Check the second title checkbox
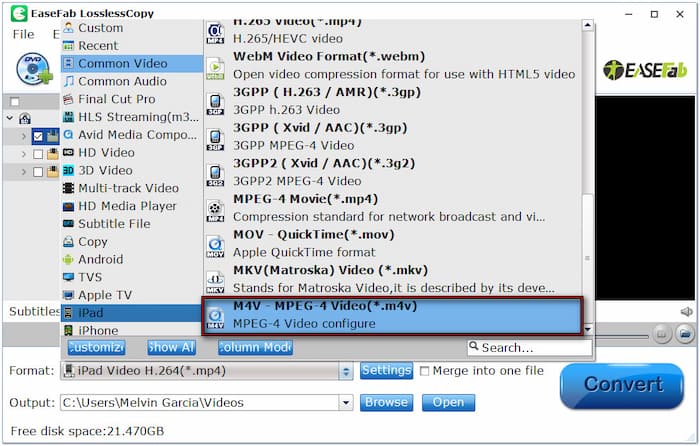This screenshot has width=700, height=446. click(x=38, y=154)
